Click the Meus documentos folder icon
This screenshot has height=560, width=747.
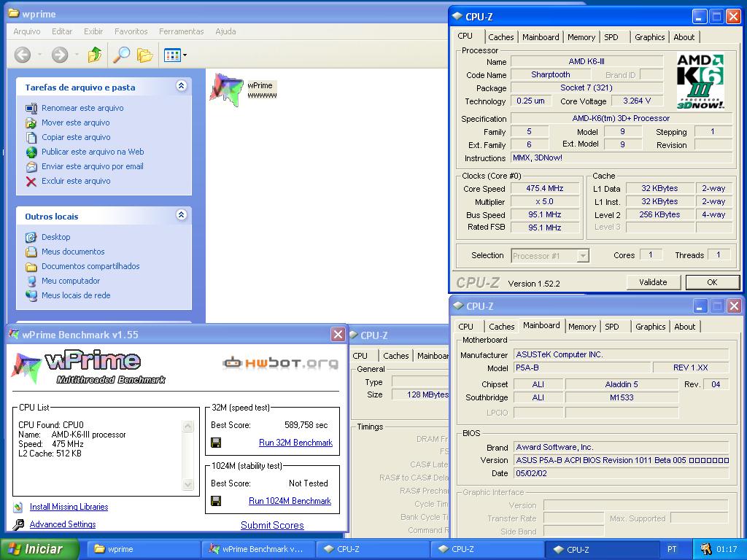[x=31, y=252]
